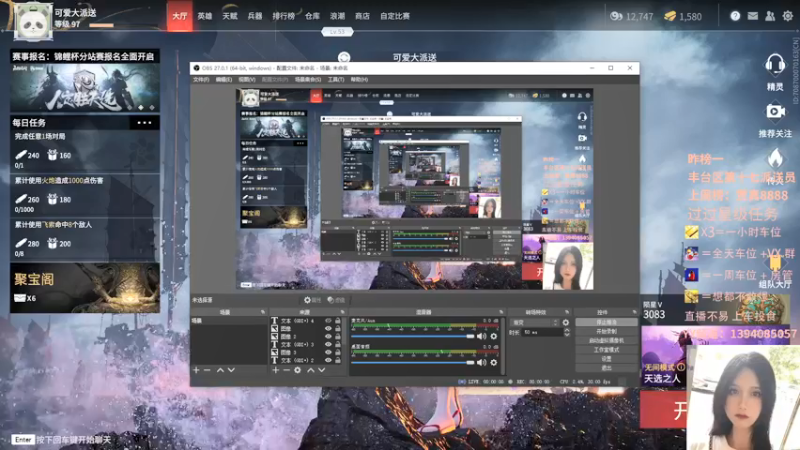Open the 锦鲤杯分站赛 event banner
Image resolution: width=800 pixels, height=450 pixels.
[85, 81]
